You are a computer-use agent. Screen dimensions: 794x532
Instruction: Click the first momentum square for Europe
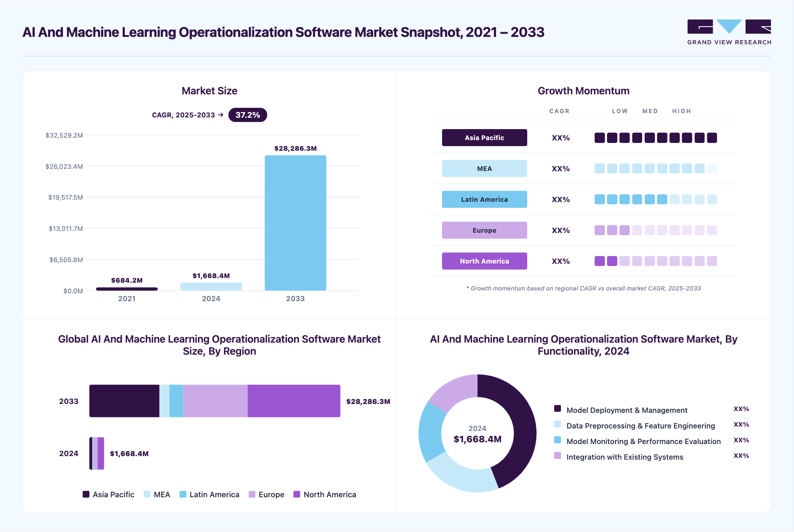point(600,230)
